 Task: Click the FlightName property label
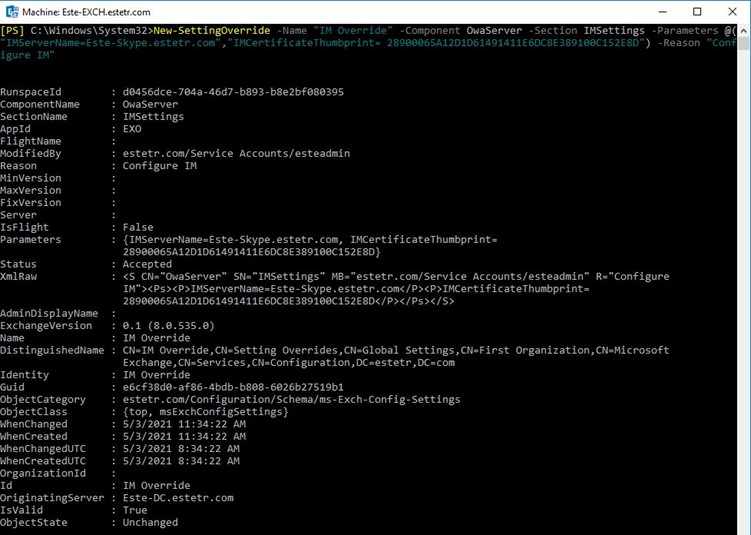tap(31, 141)
